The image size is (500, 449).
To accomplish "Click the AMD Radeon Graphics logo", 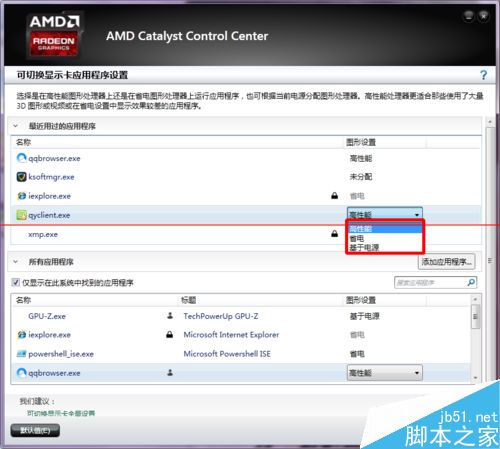I will pos(54,35).
